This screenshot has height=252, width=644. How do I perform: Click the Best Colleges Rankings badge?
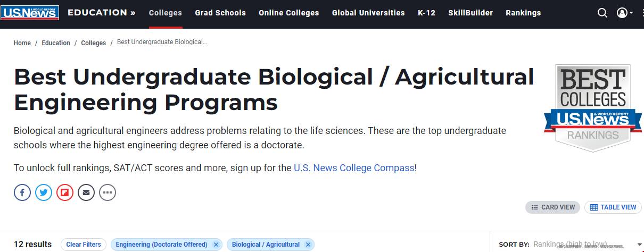coord(593,107)
